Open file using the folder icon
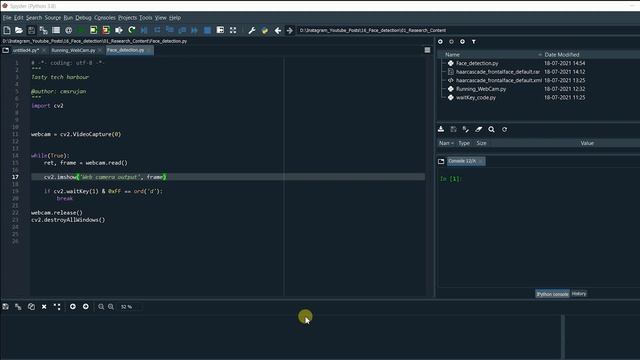The image size is (640, 360). coord(19,30)
